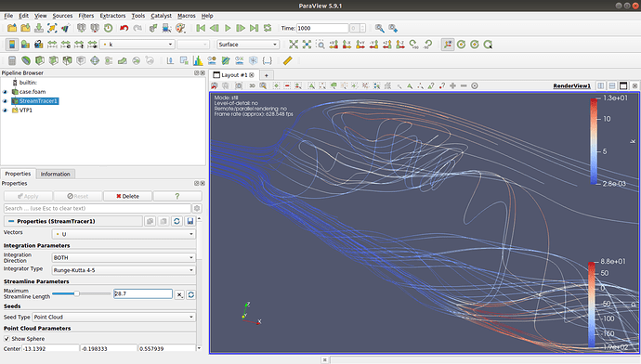This screenshot has height=364, width=641.
Task: Click Play animation button
Action: click(x=228, y=28)
